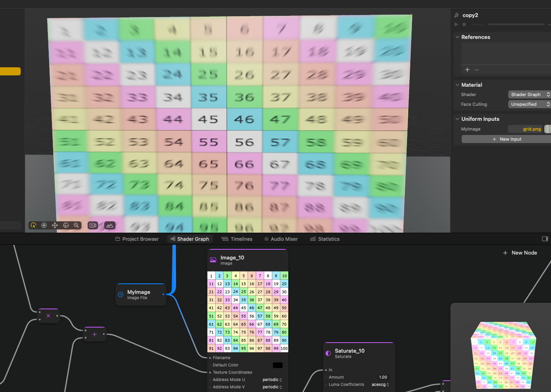Click the New Input button
The image size is (551, 392).
point(506,139)
